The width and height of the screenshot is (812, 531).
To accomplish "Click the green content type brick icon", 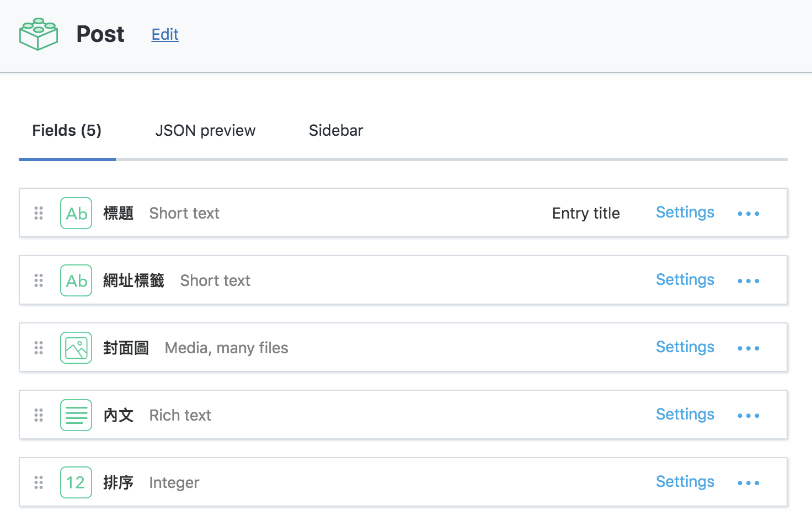I will click(39, 34).
